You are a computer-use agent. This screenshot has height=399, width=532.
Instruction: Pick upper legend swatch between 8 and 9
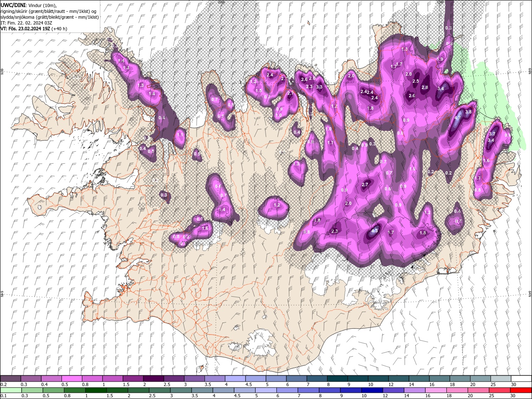click(x=337, y=378)
